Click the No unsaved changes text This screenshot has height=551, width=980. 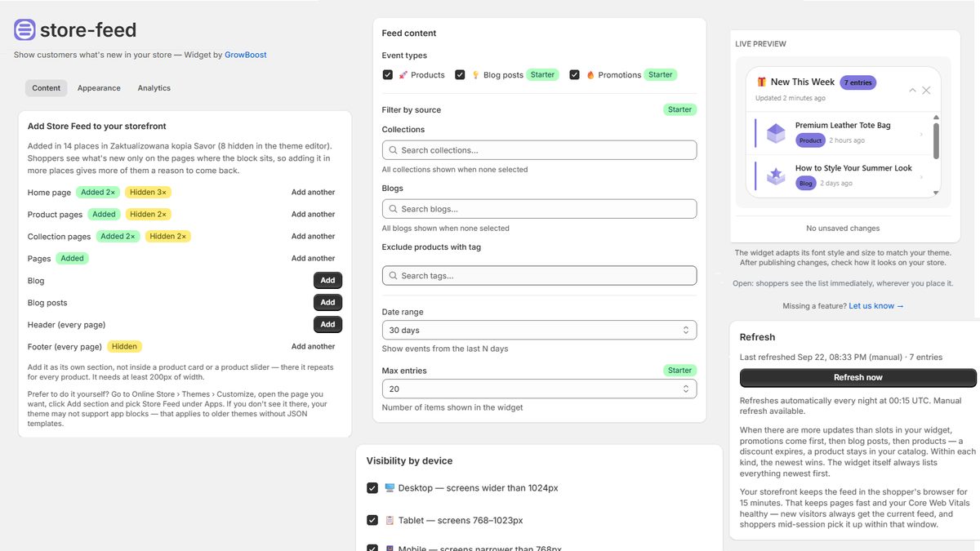coord(843,229)
